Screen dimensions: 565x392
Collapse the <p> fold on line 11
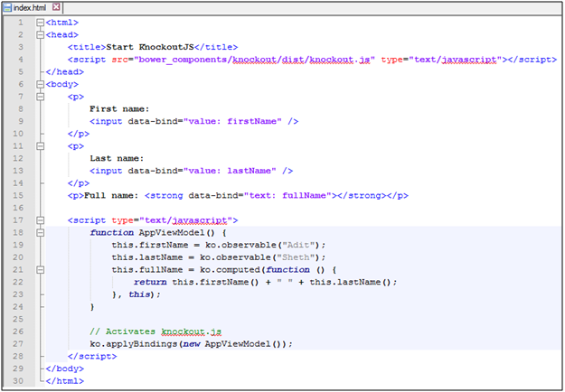[x=41, y=146]
